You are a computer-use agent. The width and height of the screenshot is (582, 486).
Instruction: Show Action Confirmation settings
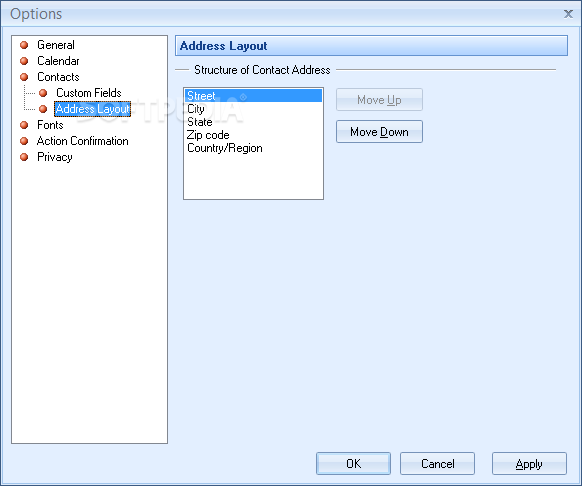point(82,141)
